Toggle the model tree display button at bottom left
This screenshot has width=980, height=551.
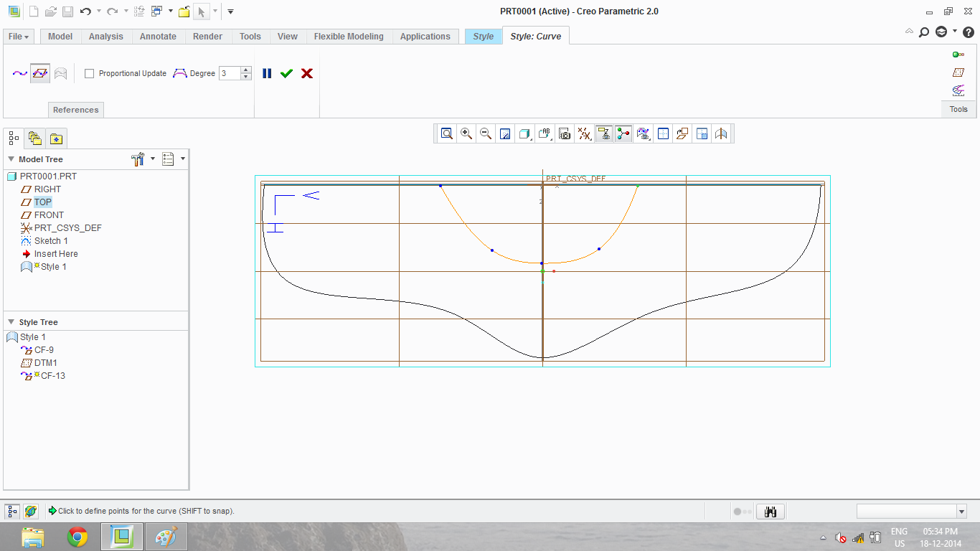12,512
